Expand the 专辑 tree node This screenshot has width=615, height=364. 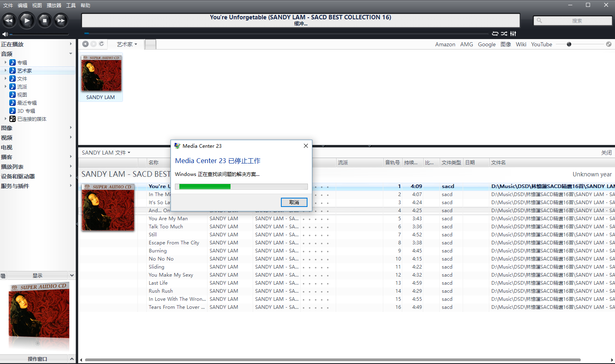click(6, 62)
